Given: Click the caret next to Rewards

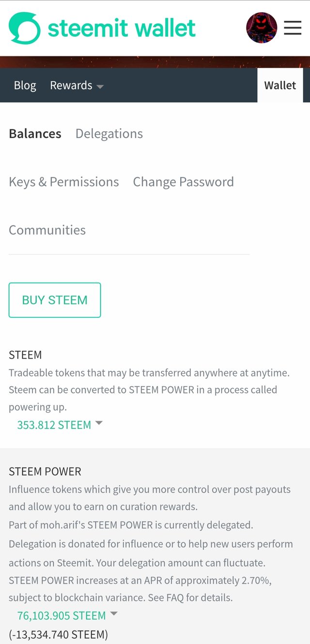Looking at the screenshot, I should 100,87.
